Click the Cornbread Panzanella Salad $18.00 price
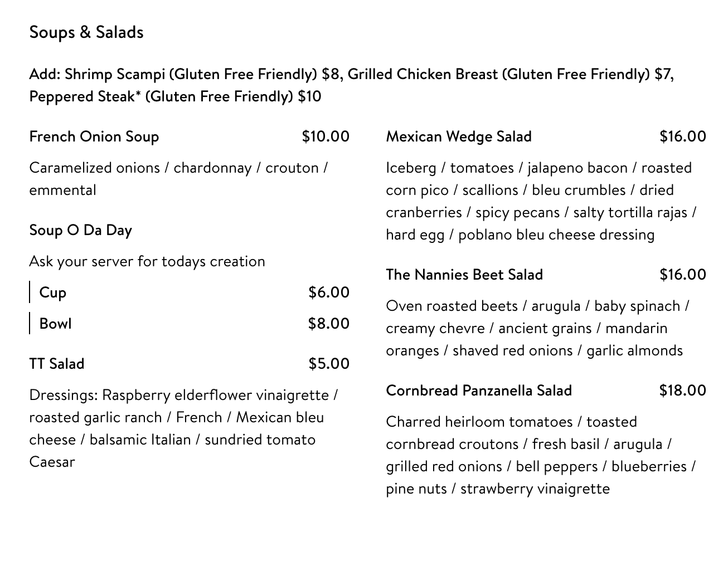Screen dimensions: 728x566 [x=682, y=391]
